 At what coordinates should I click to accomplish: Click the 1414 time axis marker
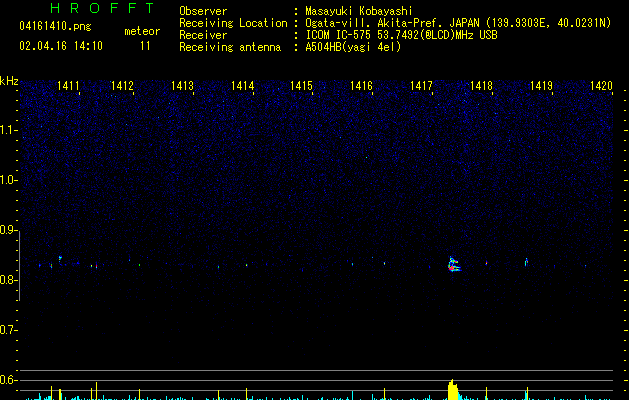(243, 85)
